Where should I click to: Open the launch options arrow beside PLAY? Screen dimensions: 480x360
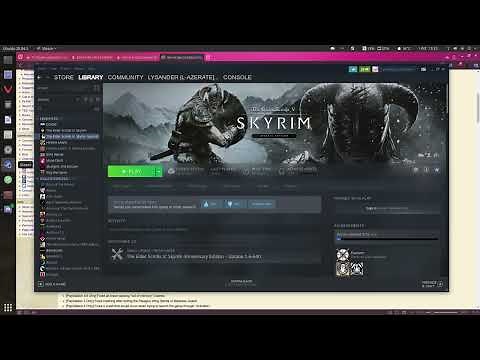pyautogui.click(x=158, y=171)
